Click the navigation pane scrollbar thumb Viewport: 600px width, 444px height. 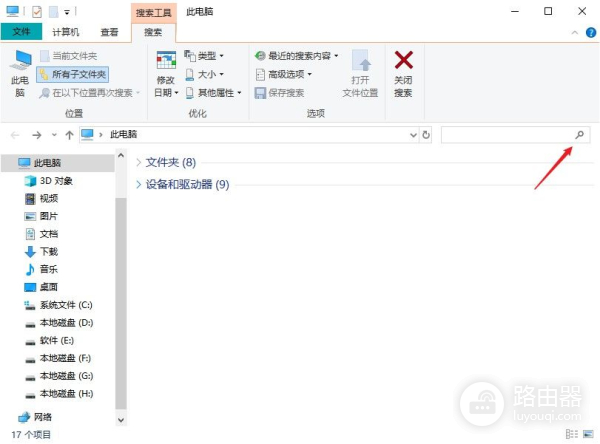coord(121,303)
